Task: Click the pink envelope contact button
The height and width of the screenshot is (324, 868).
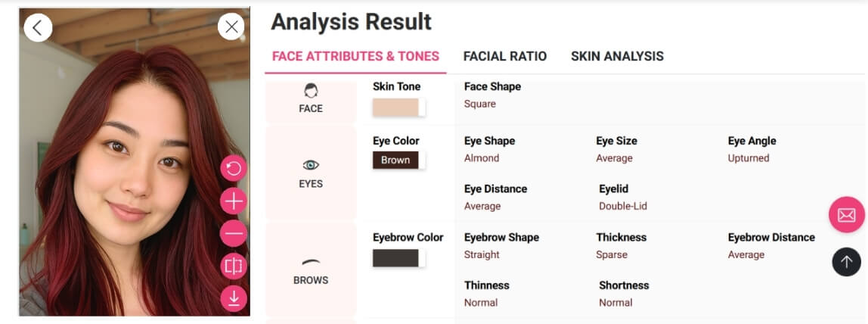Action: (846, 215)
